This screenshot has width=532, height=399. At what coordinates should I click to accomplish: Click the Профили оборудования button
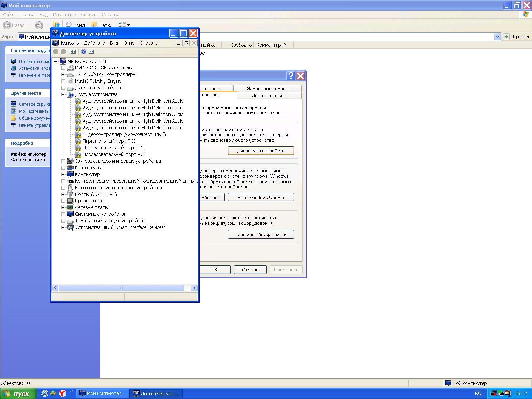tap(261, 234)
